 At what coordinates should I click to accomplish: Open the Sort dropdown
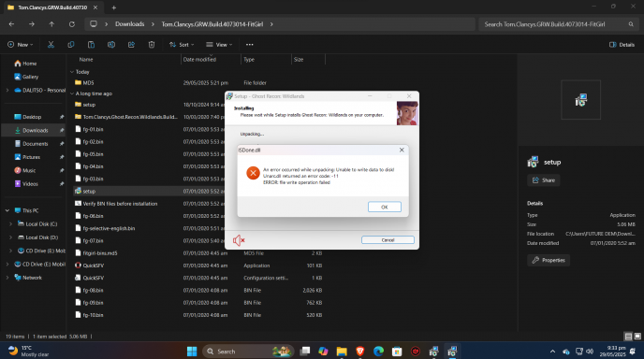point(182,44)
